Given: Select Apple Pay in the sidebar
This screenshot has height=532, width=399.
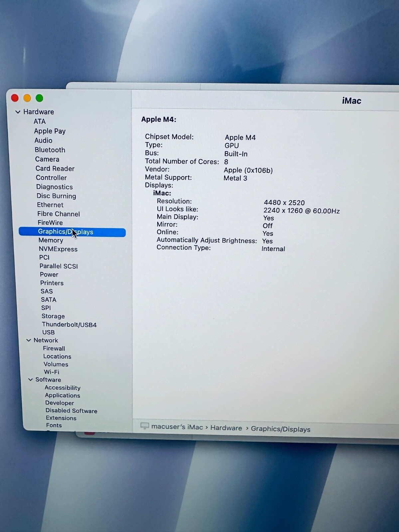Looking at the screenshot, I should click(50, 131).
